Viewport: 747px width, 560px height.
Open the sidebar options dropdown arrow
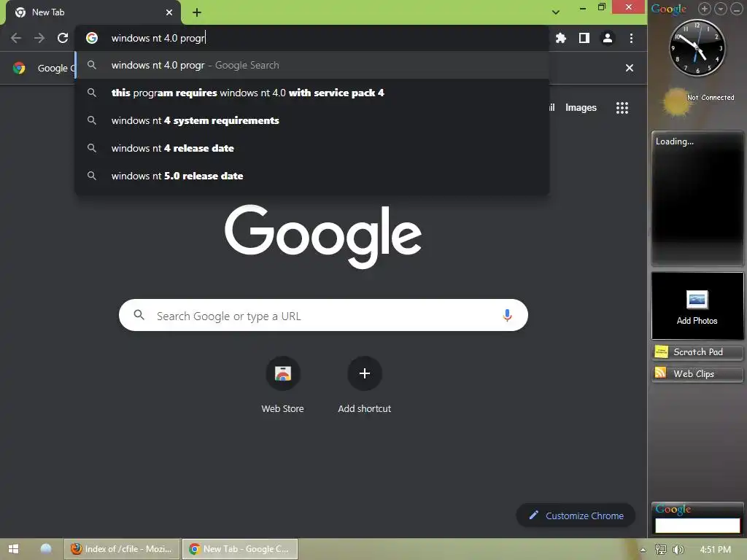pos(721,9)
